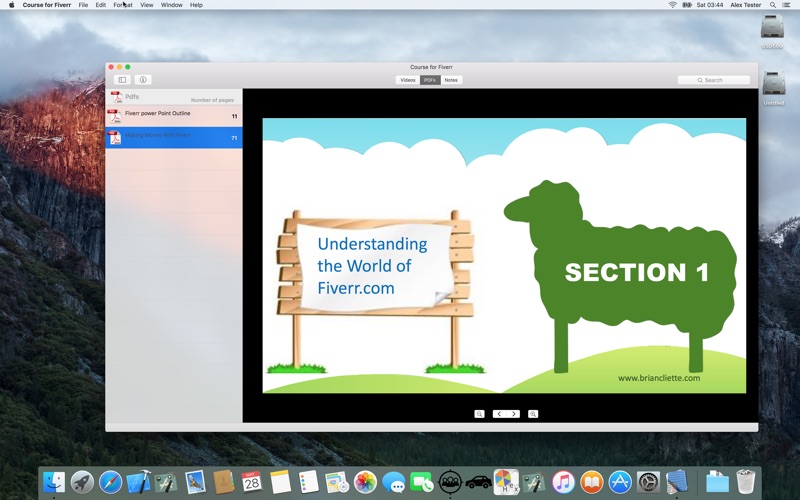Select the PDFs tab
The width and height of the screenshot is (800, 500).
click(x=430, y=80)
